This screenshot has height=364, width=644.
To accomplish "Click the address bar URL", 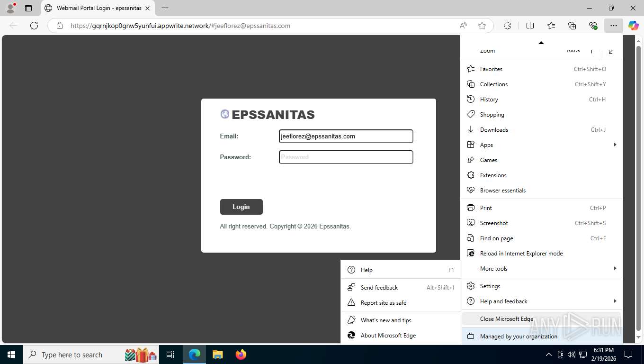I will pos(180,26).
